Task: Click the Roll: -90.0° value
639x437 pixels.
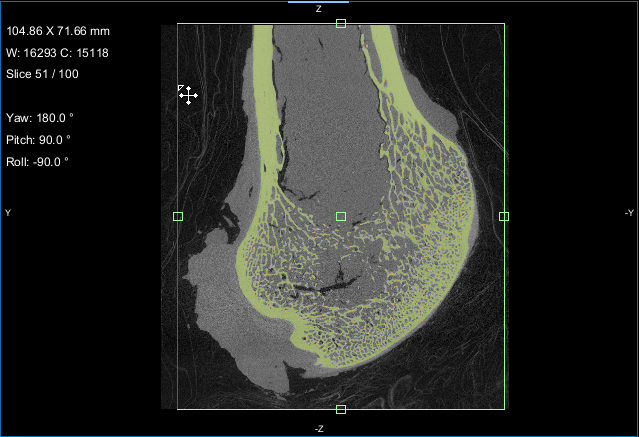Action: (x=39, y=161)
